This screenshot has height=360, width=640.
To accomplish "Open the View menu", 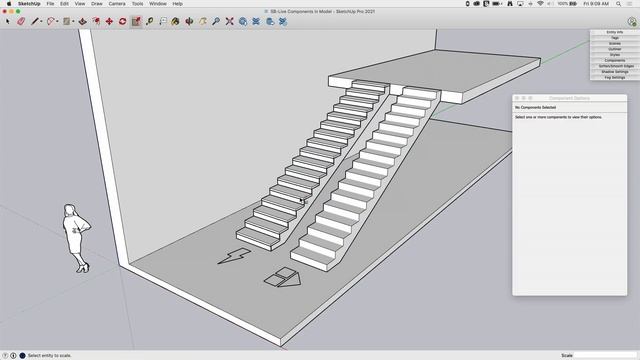I will coord(80,4).
